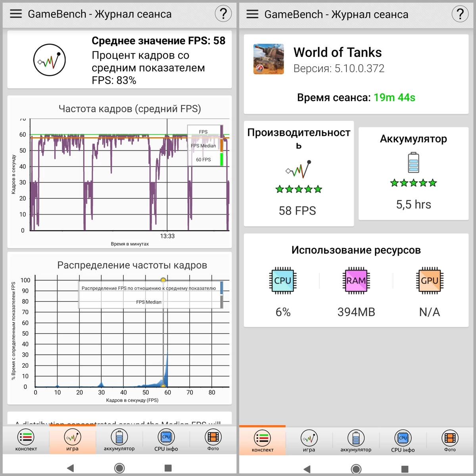The width and height of the screenshot is (476, 476).
Task: Open Фото tab on left screen
Action: tap(213, 440)
